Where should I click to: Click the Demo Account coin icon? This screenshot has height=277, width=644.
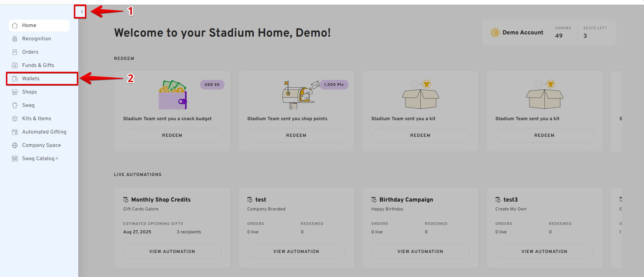[x=495, y=33]
